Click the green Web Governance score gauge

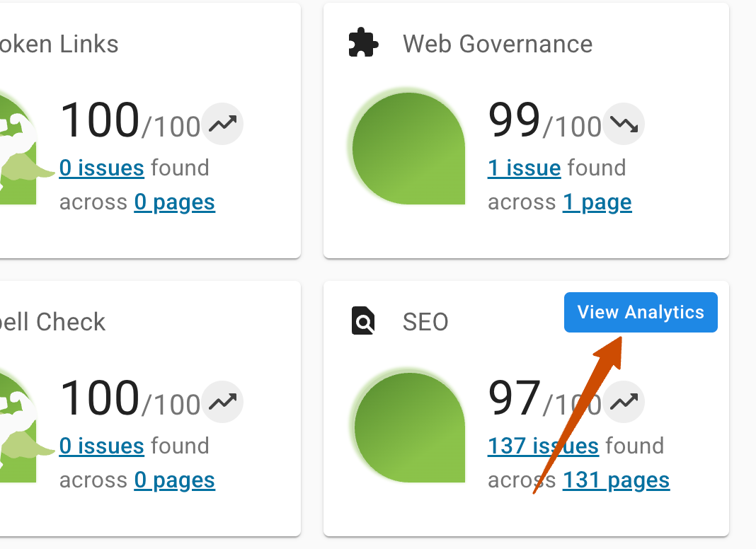point(407,147)
